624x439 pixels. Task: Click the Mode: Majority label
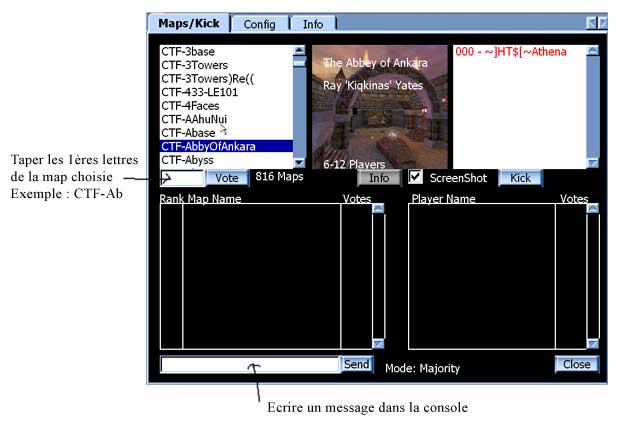(x=422, y=368)
